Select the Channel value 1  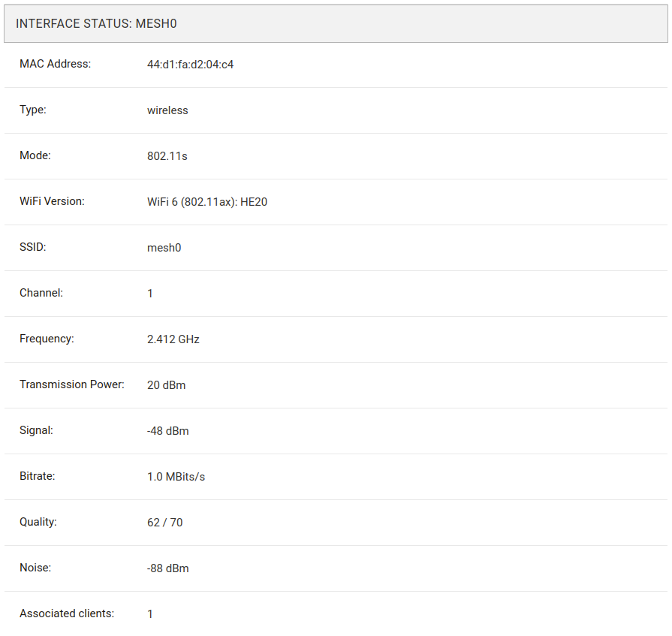tap(150, 294)
